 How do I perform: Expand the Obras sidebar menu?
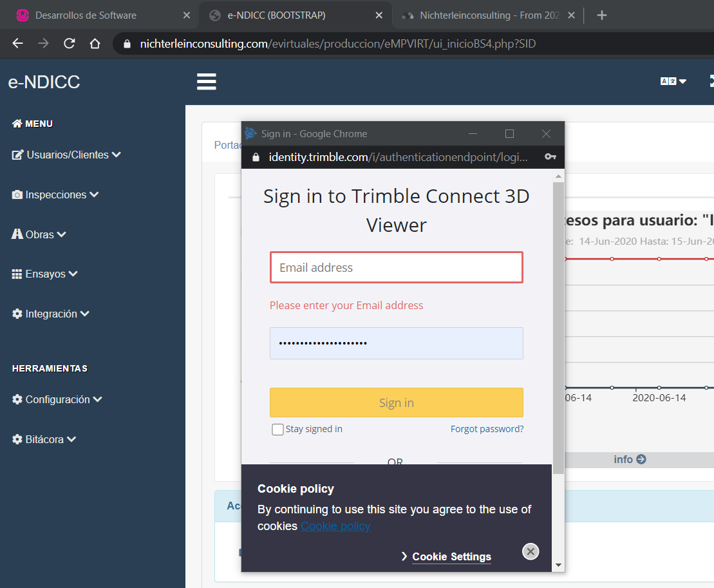click(x=39, y=234)
